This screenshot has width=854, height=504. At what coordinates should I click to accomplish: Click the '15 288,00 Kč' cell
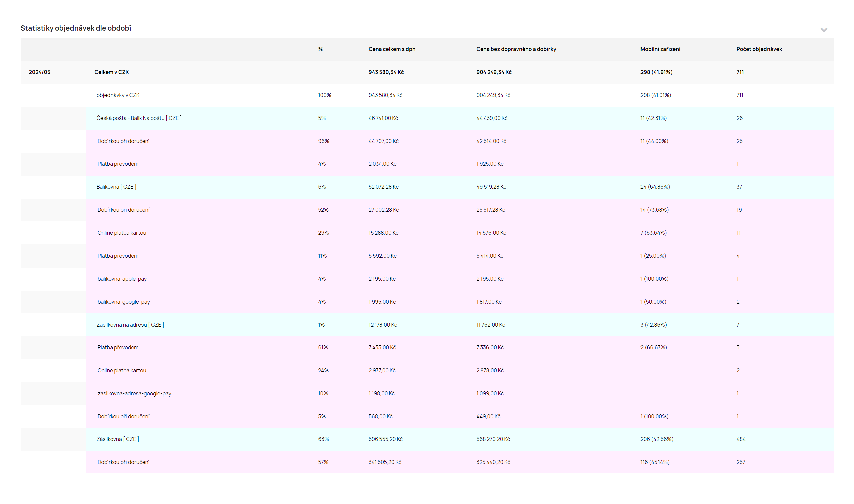point(383,233)
